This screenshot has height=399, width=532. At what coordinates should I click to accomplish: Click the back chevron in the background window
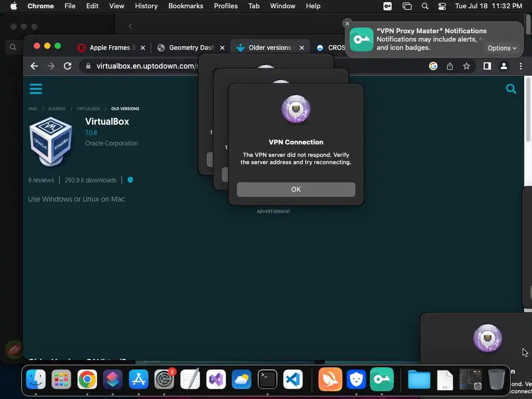point(130,26)
